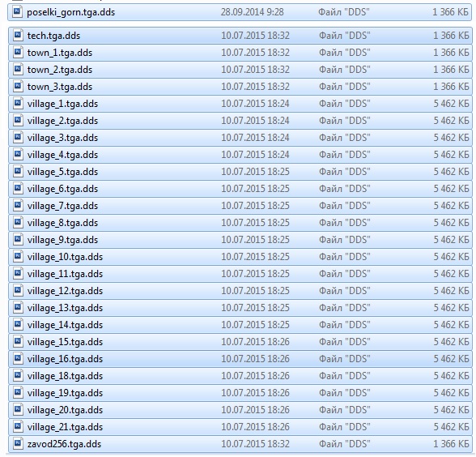Select the zavod256.tga.dds file icon
476x457 pixels.
click(18, 444)
